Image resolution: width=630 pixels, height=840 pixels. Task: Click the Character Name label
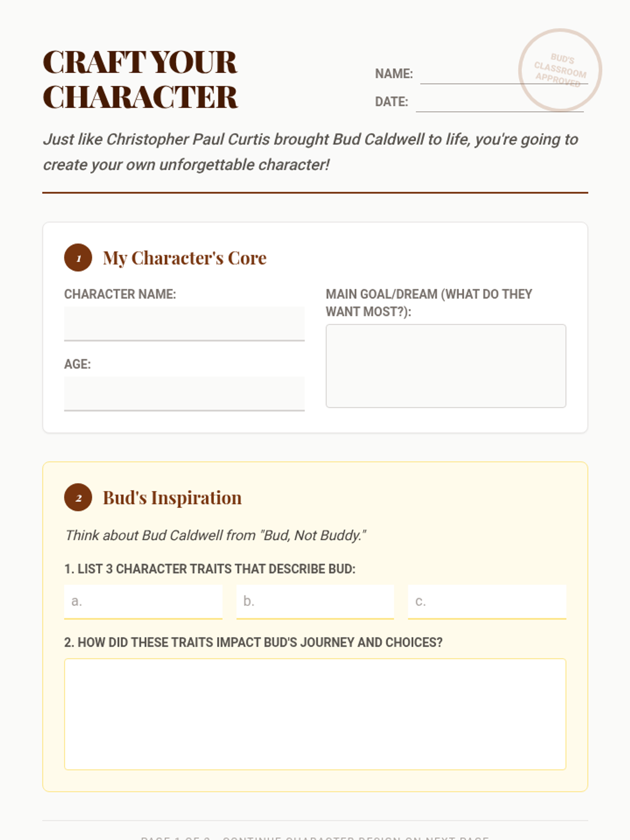pos(120,294)
